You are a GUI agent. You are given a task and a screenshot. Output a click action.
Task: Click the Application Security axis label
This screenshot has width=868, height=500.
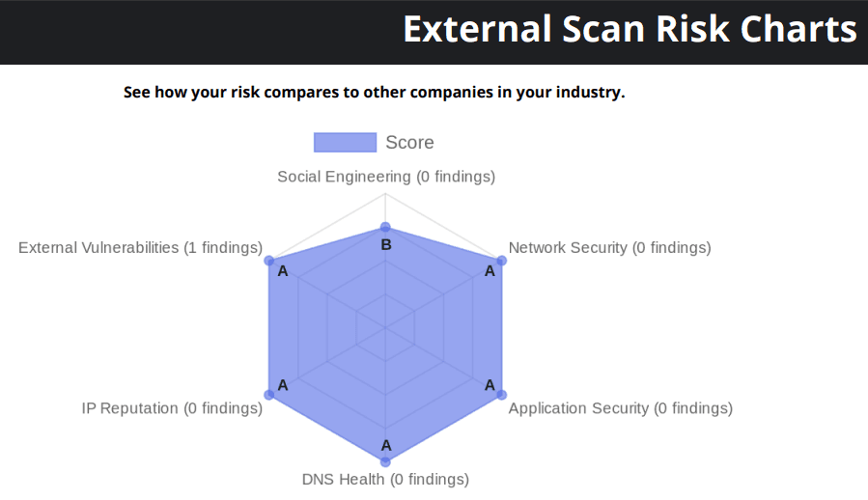tap(621, 408)
